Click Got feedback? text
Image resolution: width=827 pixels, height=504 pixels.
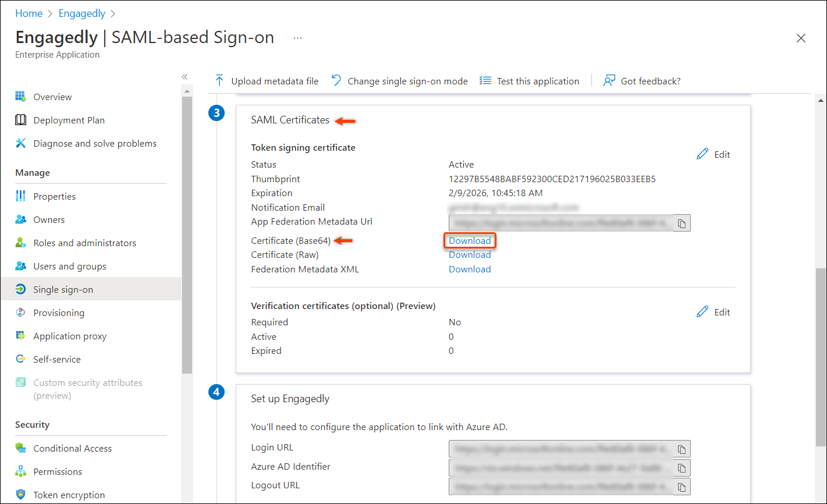click(651, 81)
